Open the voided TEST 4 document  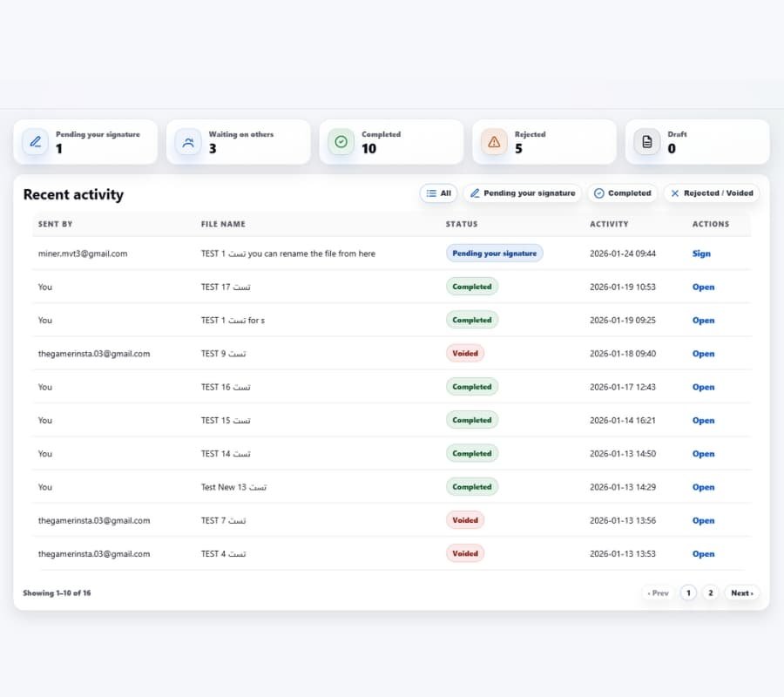703,554
